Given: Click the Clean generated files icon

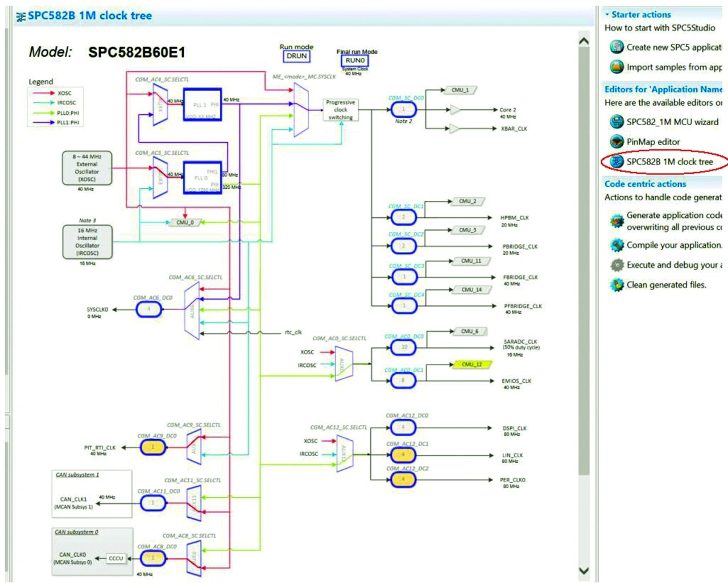Looking at the screenshot, I should tap(617, 285).
